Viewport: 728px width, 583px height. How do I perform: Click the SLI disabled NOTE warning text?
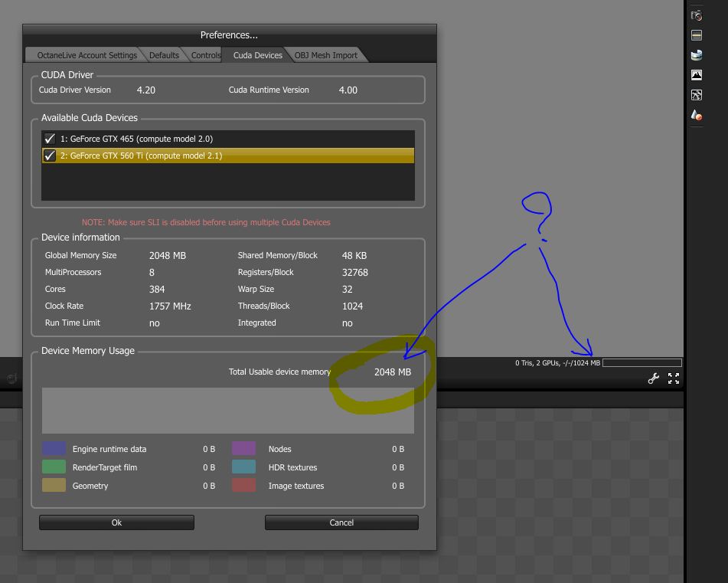point(206,222)
